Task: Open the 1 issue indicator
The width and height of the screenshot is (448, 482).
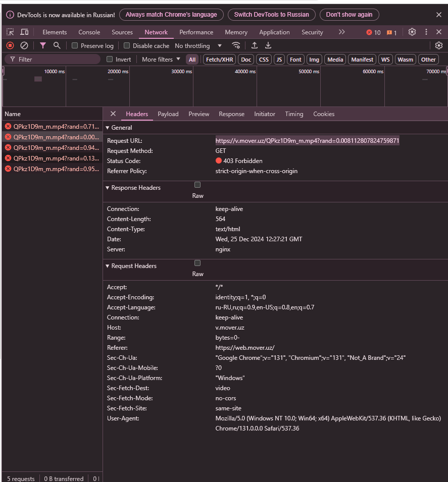Action: tap(392, 32)
